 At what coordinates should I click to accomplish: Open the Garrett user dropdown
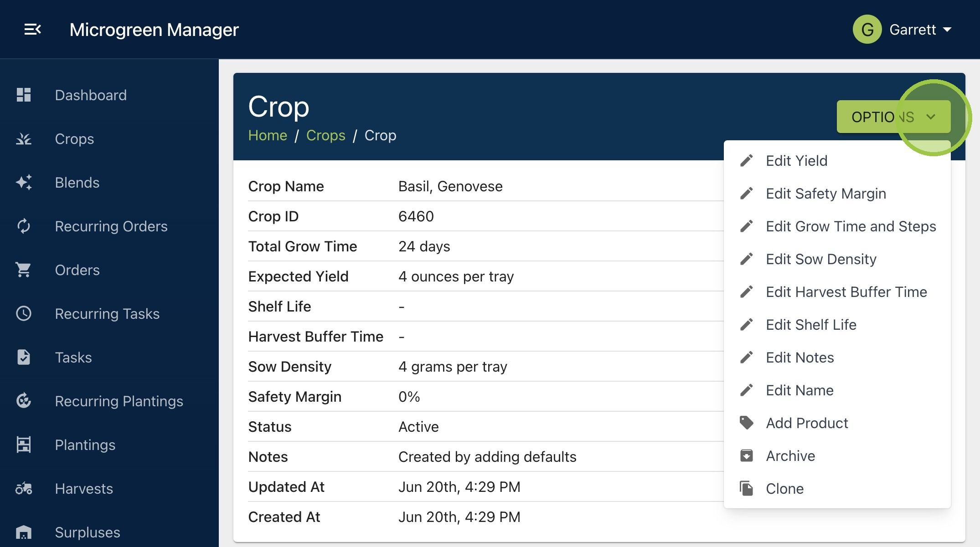(x=920, y=30)
